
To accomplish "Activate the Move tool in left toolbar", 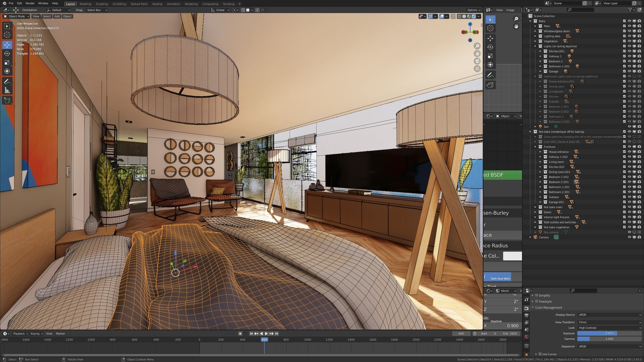I will point(7,45).
